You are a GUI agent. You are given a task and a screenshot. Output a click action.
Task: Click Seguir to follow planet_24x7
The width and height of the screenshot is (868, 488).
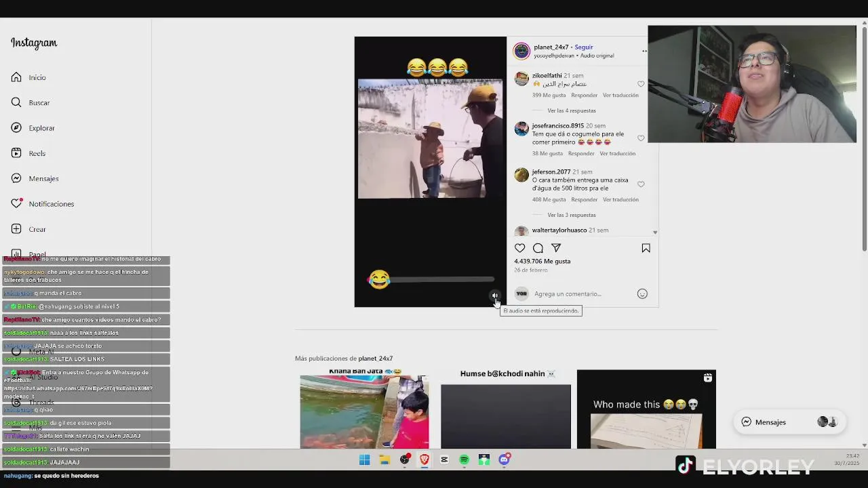click(584, 47)
